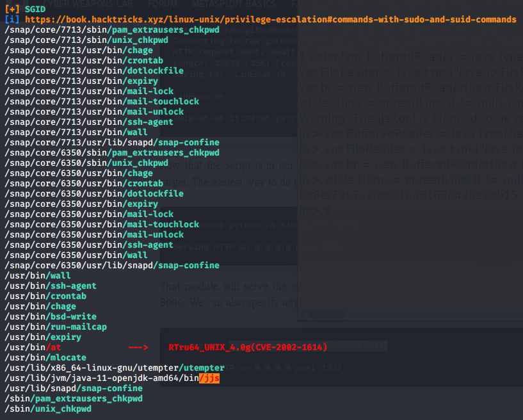Select the "/usr/bin/run-mailcap" line
The height and width of the screenshot is (420, 523).
pyautogui.click(x=56, y=327)
